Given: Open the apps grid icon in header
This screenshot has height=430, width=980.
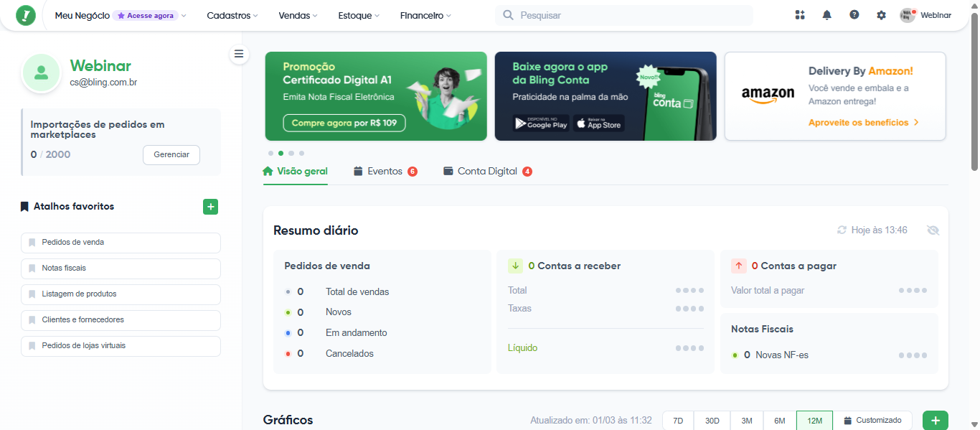Looking at the screenshot, I should coord(800,15).
